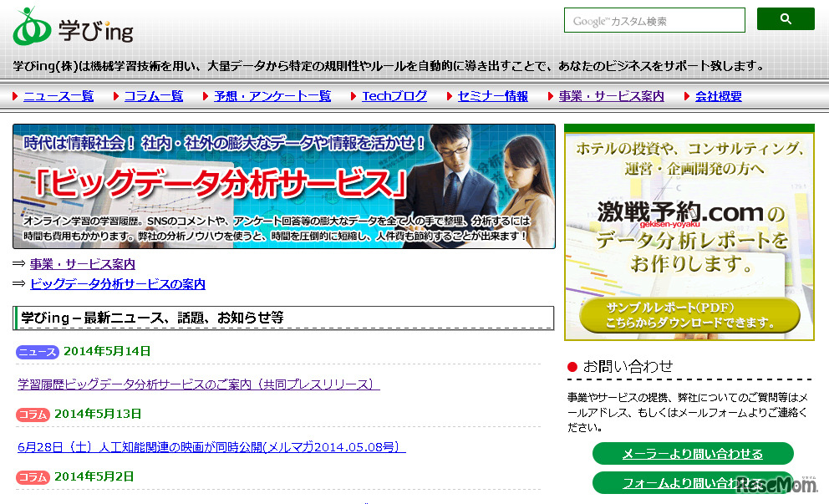Click the コラム badge dated May 13
This screenshot has width=829, height=504.
tap(32, 414)
